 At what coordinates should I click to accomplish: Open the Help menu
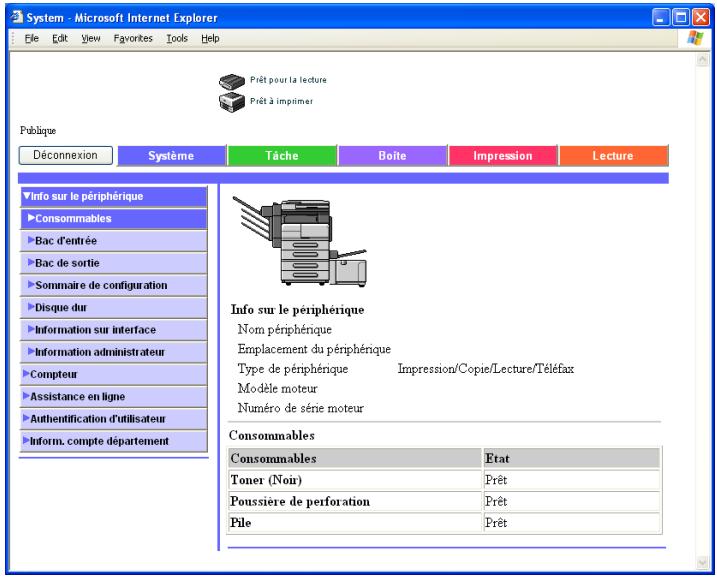pos(210,38)
